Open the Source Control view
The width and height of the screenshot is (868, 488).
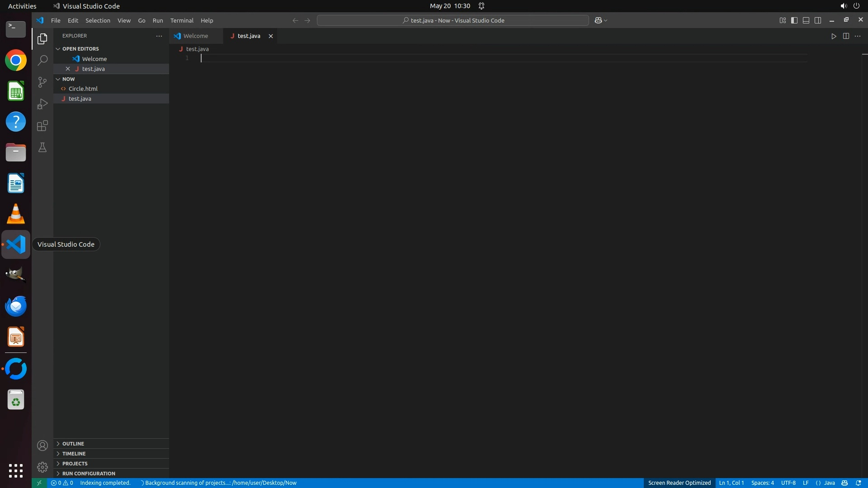(42, 82)
